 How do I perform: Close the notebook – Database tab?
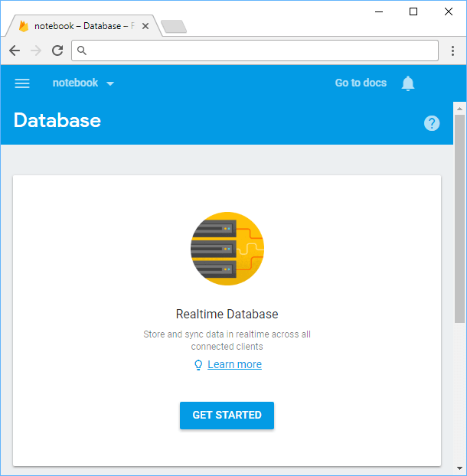pyautogui.click(x=145, y=26)
